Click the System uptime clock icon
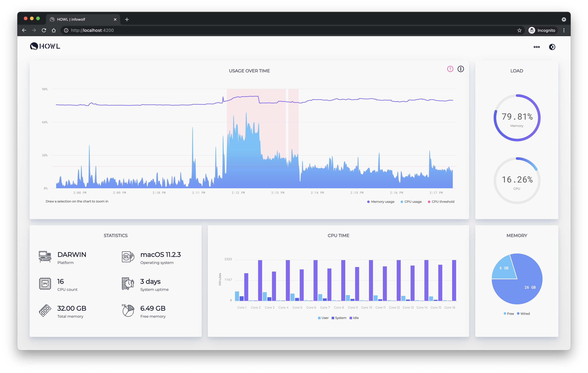Screen dimensions: 588x373 point(128,284)
